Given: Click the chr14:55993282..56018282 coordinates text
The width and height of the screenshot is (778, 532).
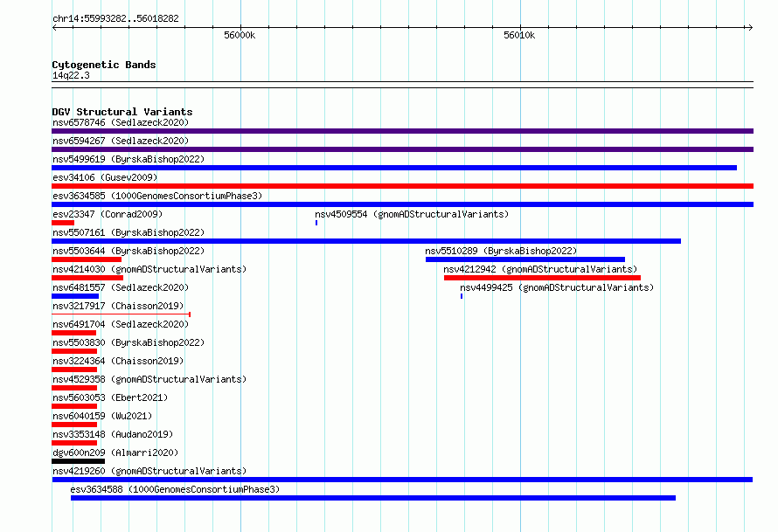Looking at the screenshot, I should (x=115, y=18).
